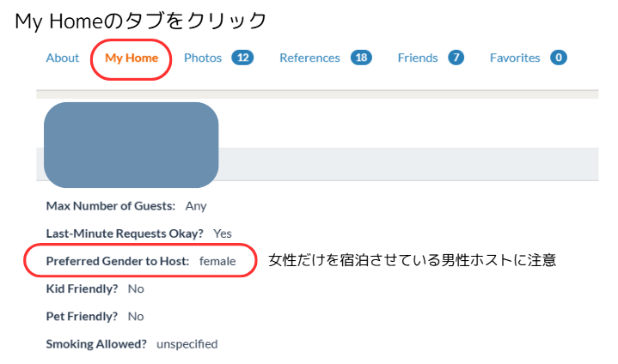Click the Photos count badge 12
Image resolution: width=618 pixels, height=364 pixels.
click(242, 58)
